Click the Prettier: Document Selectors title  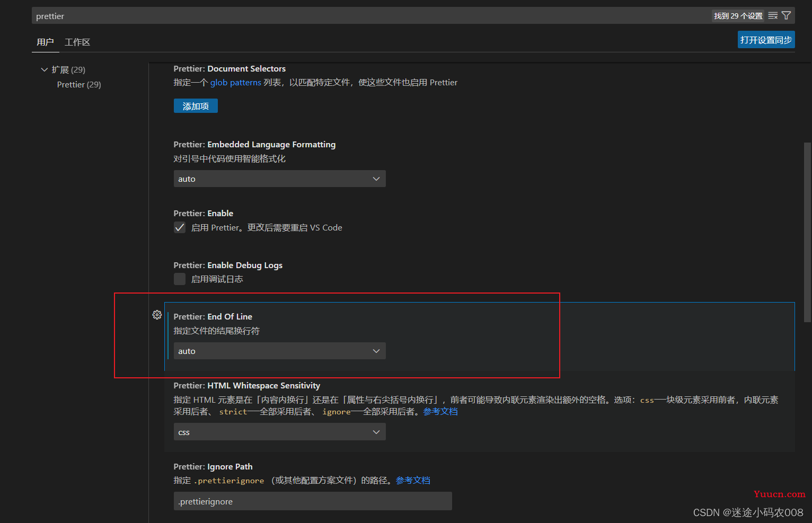pos(230,69)
